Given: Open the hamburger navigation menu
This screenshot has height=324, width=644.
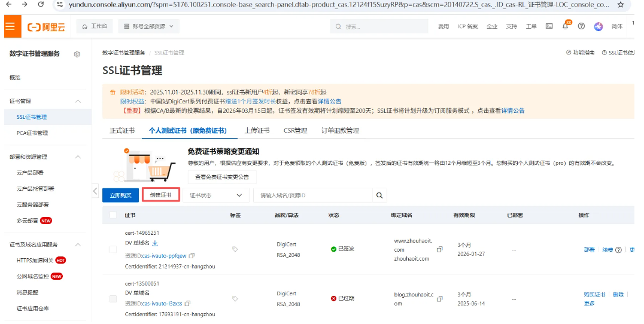Looking at the screenshot, I should [x=10, y=26].
